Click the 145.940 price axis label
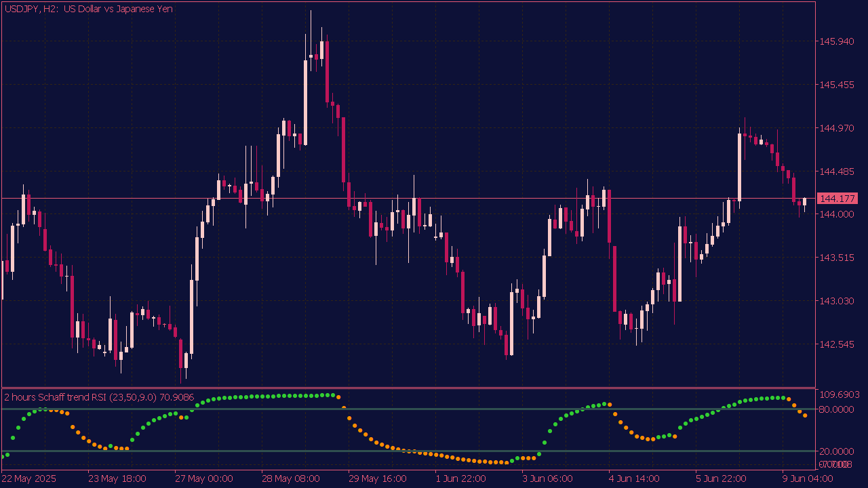Image resolution: width=868 pixels, height=488 pixels. [837, 42]
